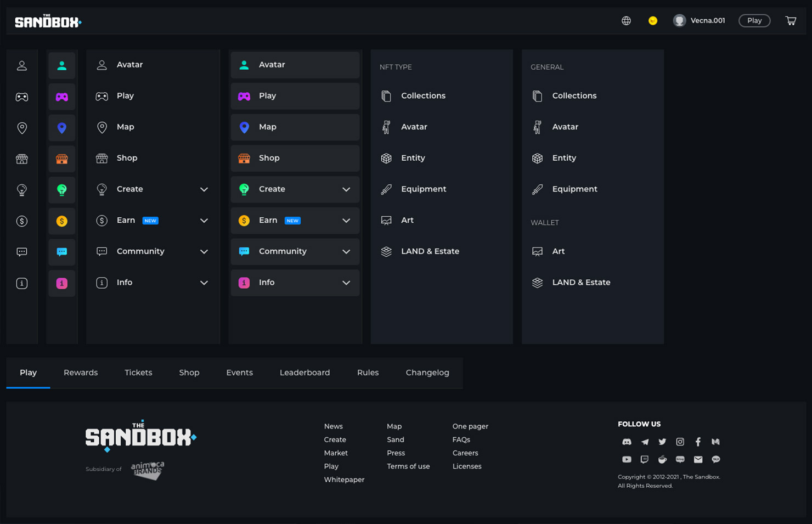Select Art under the WALLET section
812x524 pixels.
558,251
